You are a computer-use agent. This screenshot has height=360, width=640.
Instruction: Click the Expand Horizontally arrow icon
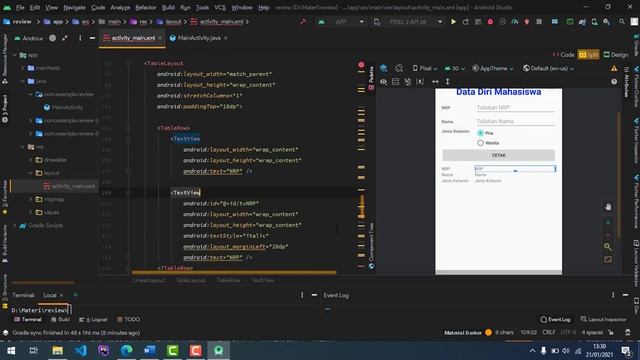pos(435,82)
